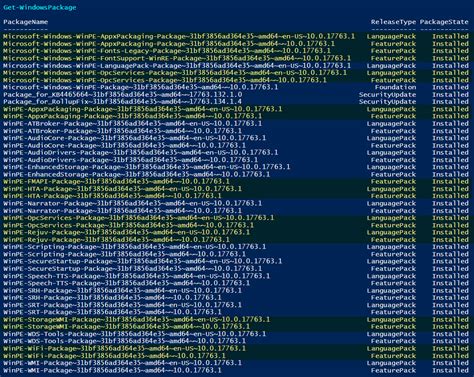The image size is (474, 377).
Task: Select the non-en-US WinPE-WDS-Tools-Package name
Action: 124,341
